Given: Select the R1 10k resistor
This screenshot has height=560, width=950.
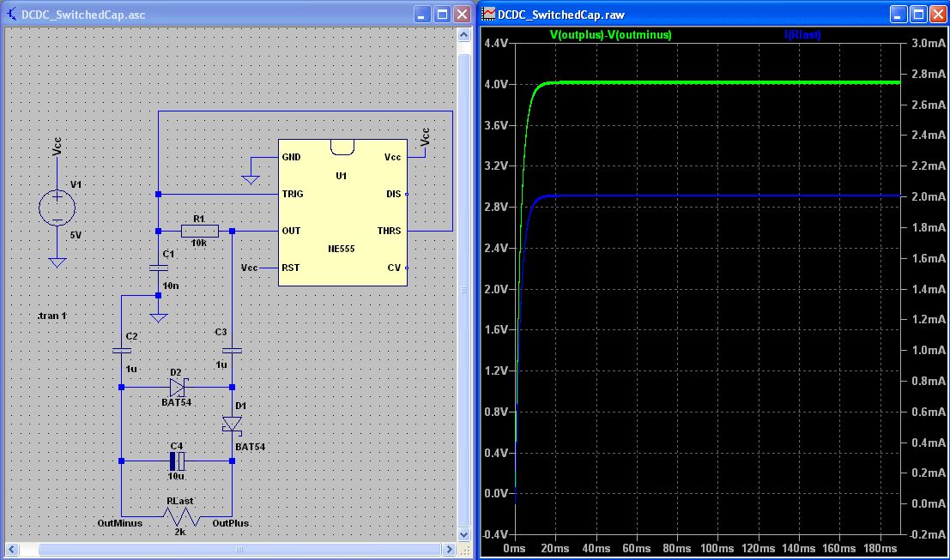Looking at the screenshot, I should click(x=200, y=231).
